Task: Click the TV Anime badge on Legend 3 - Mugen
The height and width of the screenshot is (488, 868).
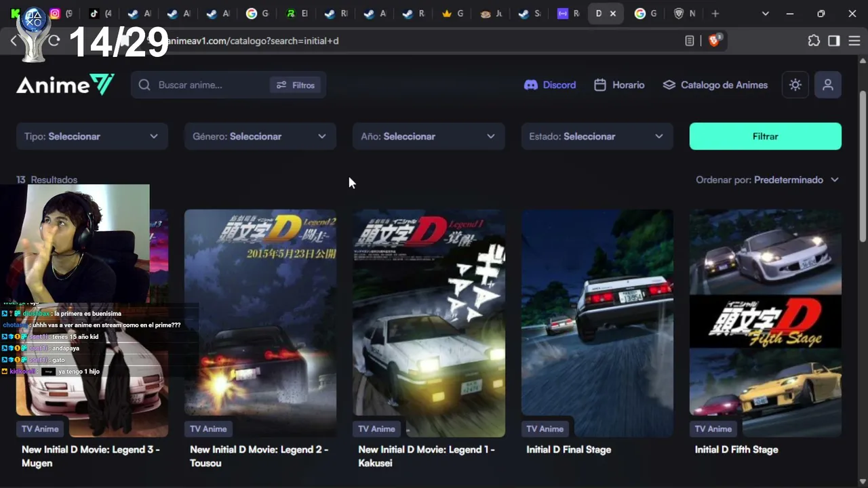Action: click(40, 428)
